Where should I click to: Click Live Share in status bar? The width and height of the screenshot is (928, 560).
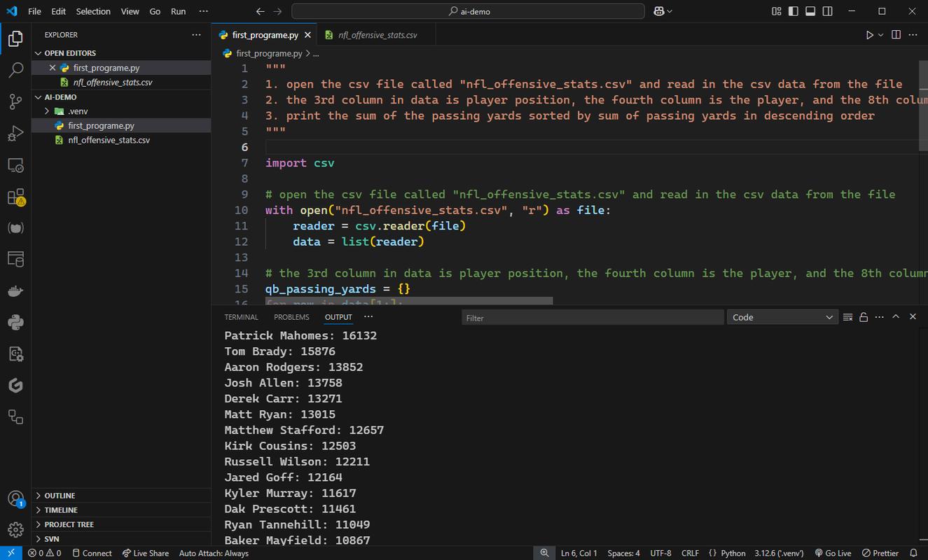(x=146, y=553)
